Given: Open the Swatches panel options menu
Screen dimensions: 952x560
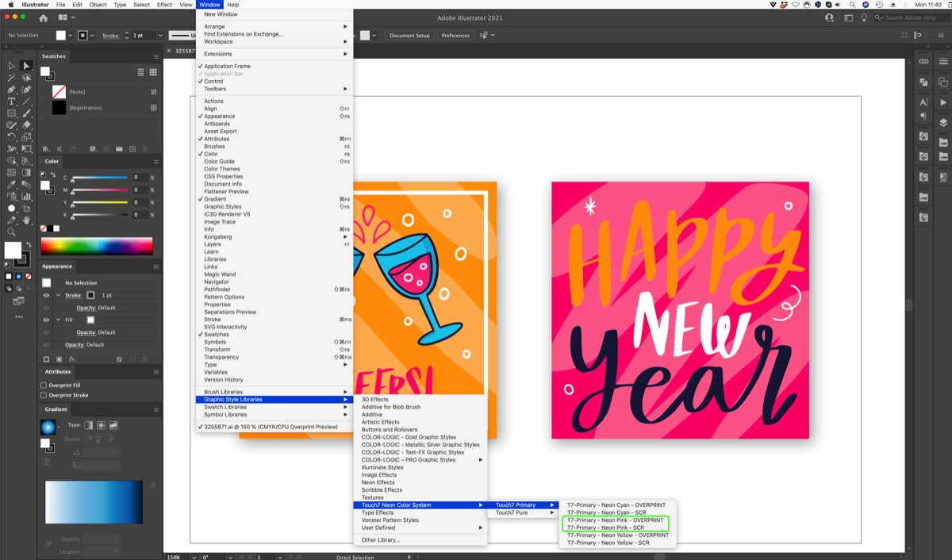Looking at the screenshot, I should pyautogui.click(x=156, y=56).
